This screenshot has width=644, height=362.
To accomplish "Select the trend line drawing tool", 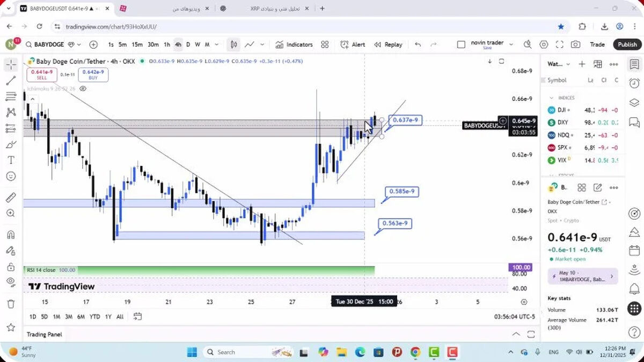I will coord(11,81).
